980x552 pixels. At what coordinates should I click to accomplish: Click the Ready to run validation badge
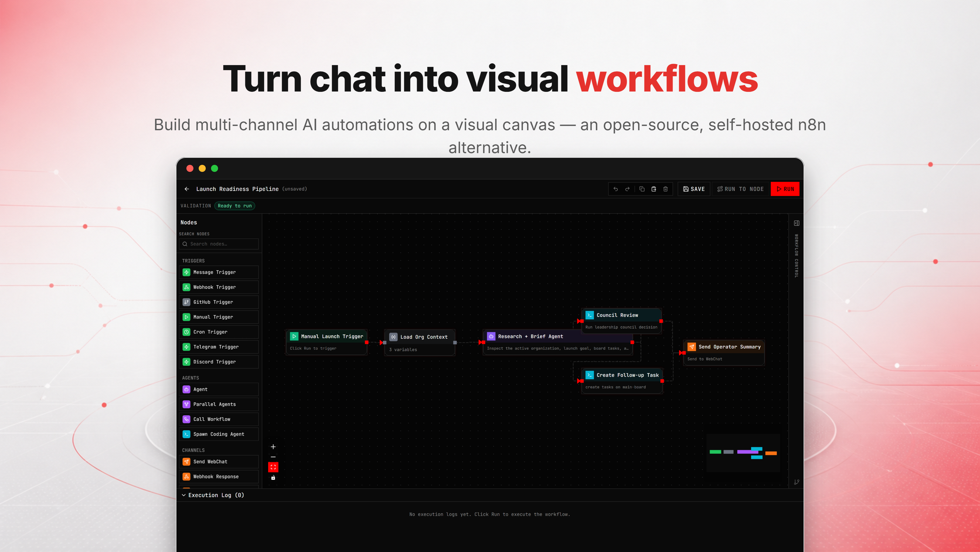(x=235, y=206)
